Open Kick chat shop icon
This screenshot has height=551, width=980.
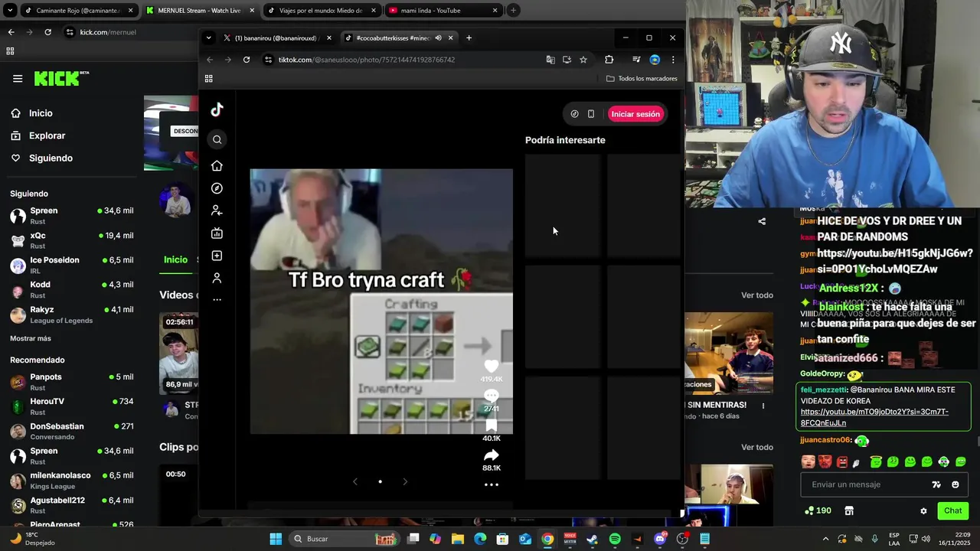tap(849, 510)
